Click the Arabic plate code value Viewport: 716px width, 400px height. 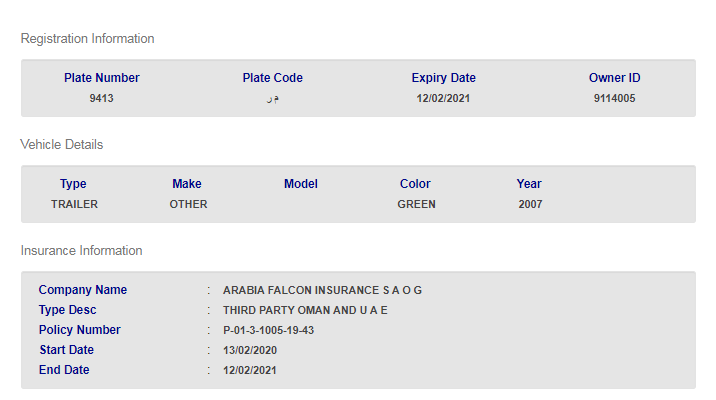point(273,98)
